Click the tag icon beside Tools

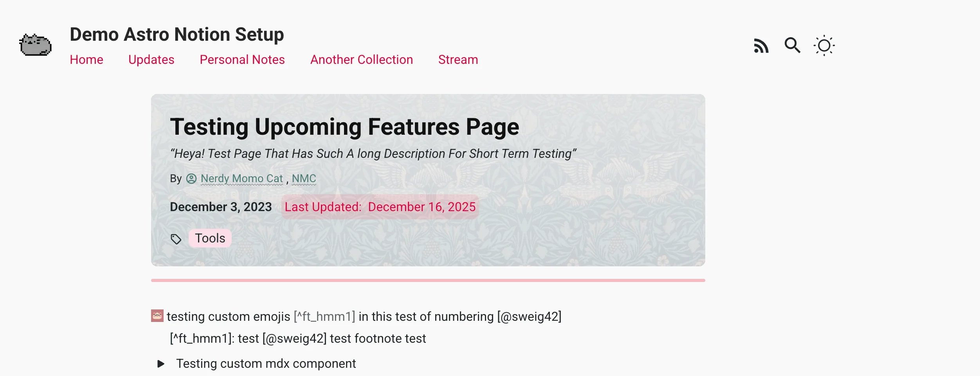[x=176, y=239]
